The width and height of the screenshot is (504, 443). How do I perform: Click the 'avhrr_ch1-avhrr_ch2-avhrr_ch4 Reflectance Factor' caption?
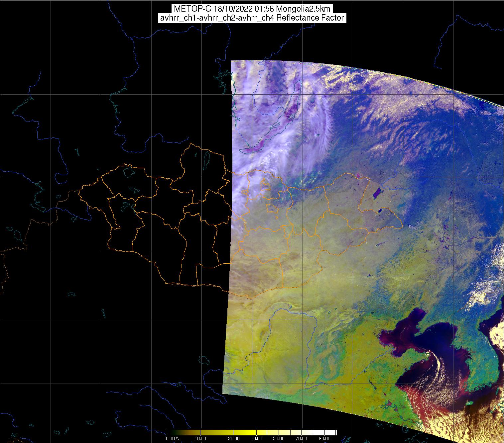pos(252,18)
